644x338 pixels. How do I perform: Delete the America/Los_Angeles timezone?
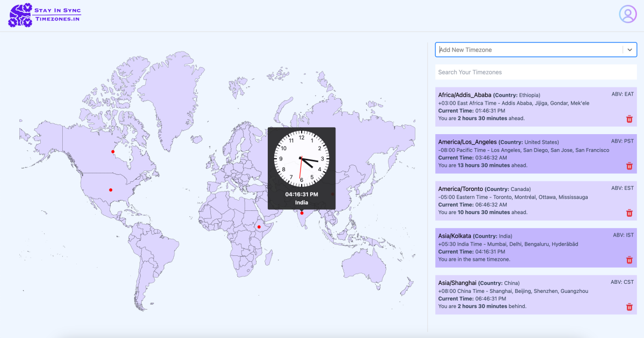pyautogui.click(x=630, y=166)
